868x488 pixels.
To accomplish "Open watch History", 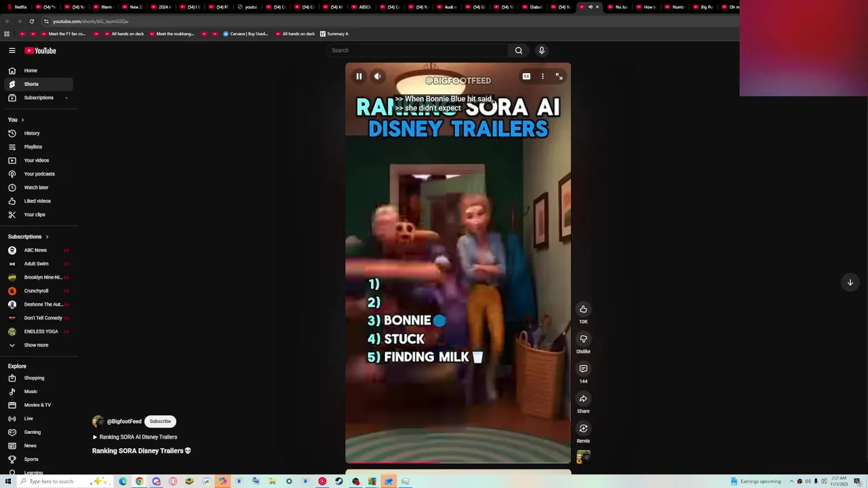I will tap(39, 134).
